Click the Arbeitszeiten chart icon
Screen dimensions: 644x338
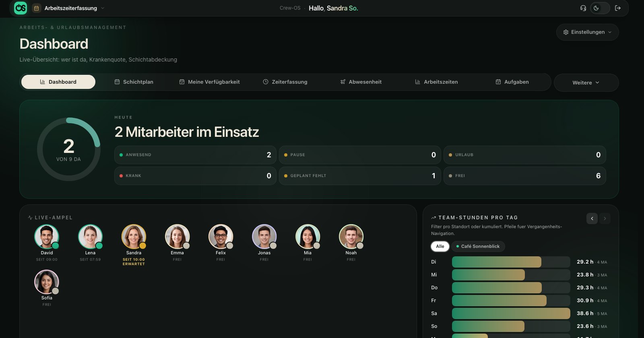418,82
